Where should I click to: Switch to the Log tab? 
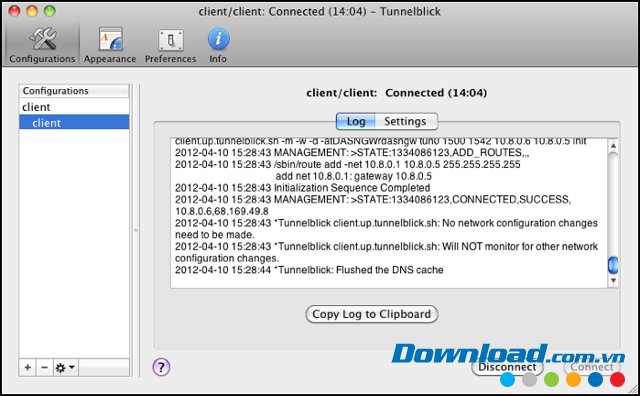point(356,121)
